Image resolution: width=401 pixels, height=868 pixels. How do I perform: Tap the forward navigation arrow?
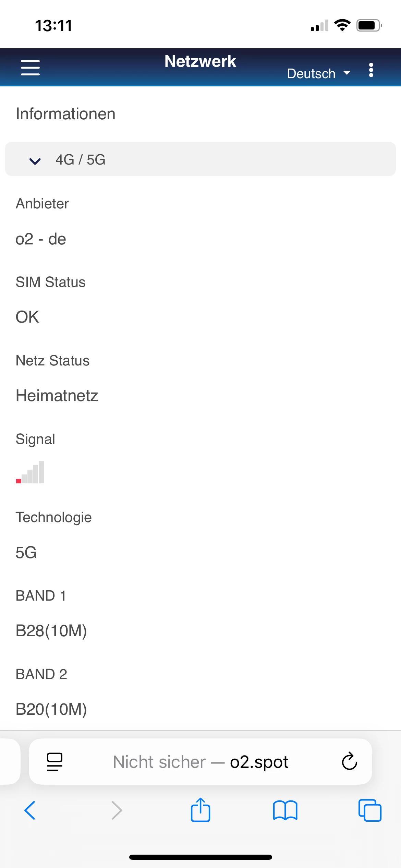pyautogui.click(x=117, y=810)
